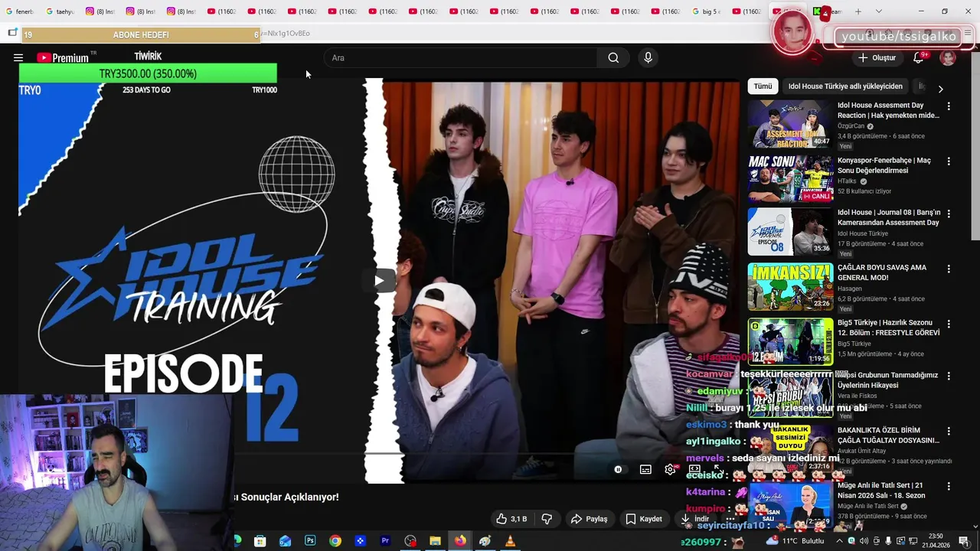The width and height of the screenshot is (980, 551).
Task: Toggle subtitles in the video player
Action: point(645,469)
